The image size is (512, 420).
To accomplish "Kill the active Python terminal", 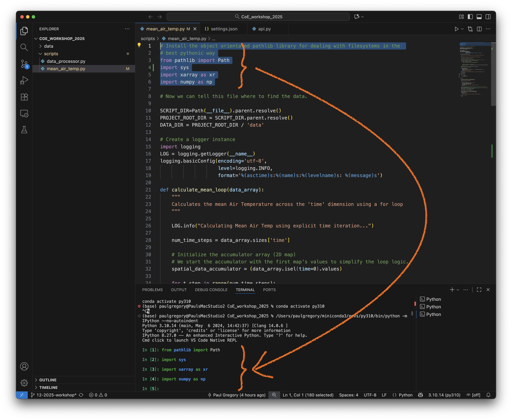I will tap(488, 290).
